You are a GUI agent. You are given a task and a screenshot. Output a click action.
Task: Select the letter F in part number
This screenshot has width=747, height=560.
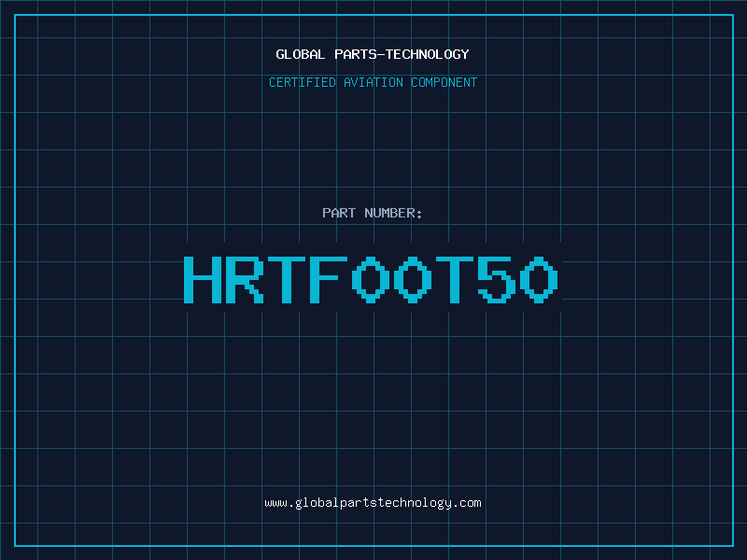pyautogui.click(x=329, y=278)
